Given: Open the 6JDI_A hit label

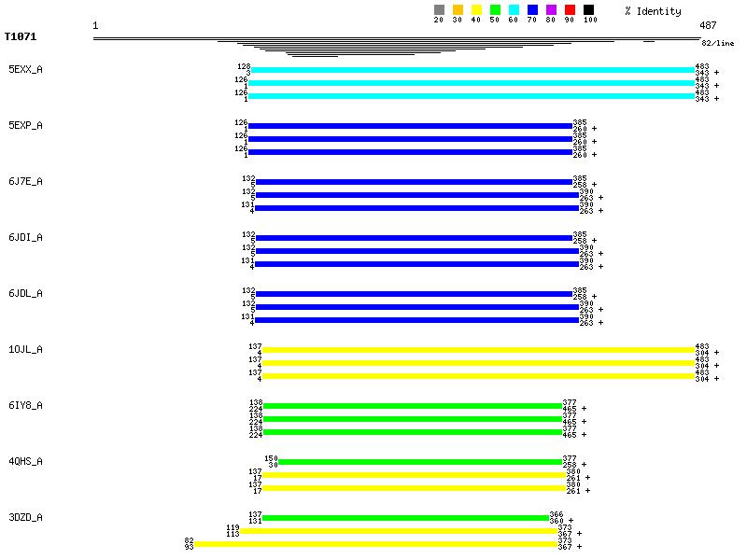Looking at the screenshot, I should click(x=25, y=237).
